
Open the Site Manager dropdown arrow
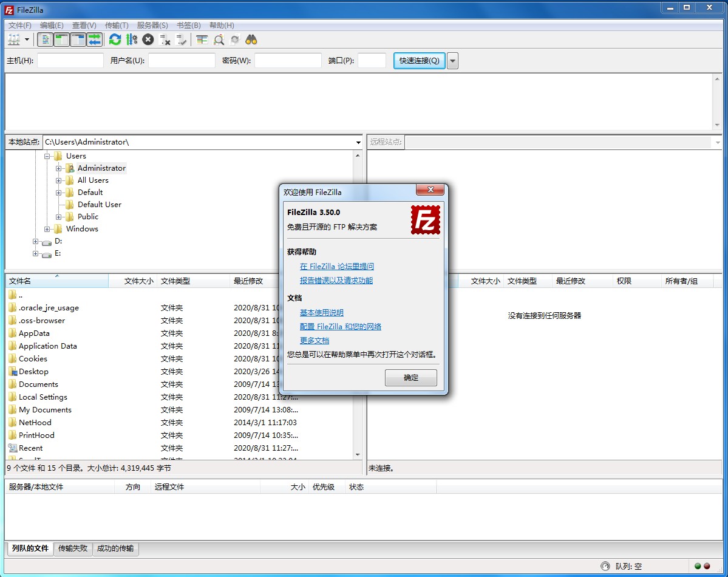click(x=27, y=39)
